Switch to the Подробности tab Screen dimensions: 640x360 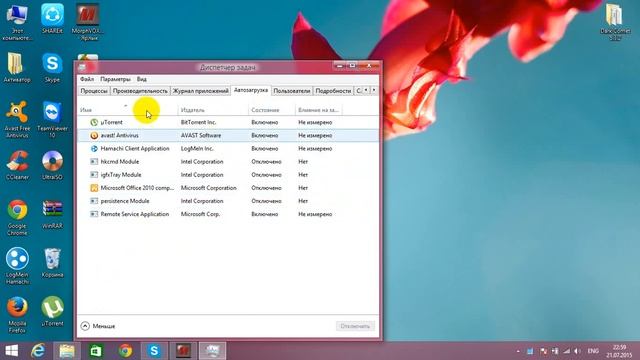click(333, 91)
